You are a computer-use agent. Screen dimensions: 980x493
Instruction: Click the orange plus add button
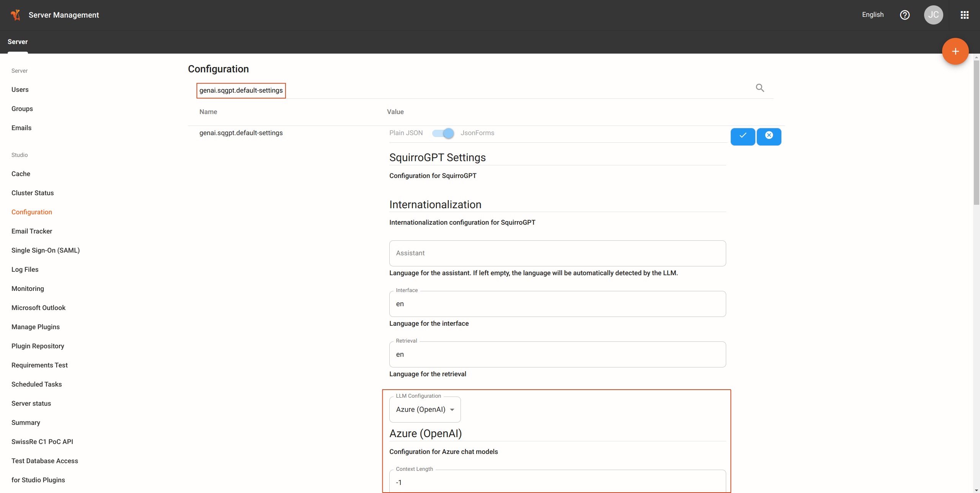coord(955,51)
